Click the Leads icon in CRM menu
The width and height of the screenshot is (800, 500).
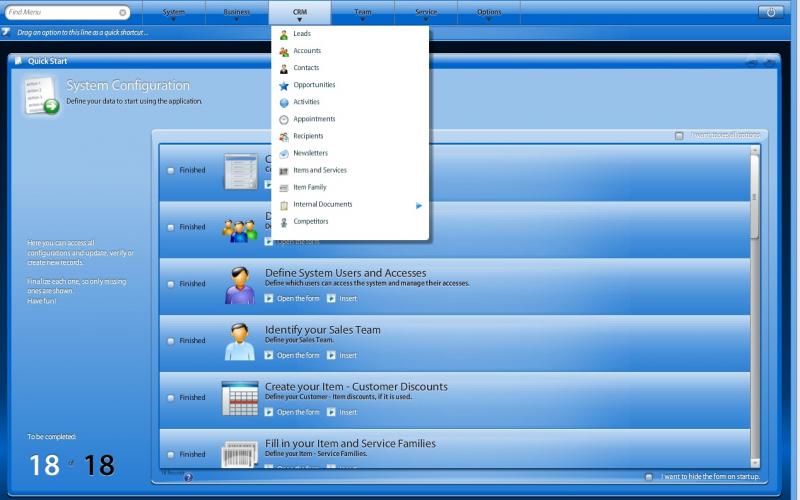point(284,34)
